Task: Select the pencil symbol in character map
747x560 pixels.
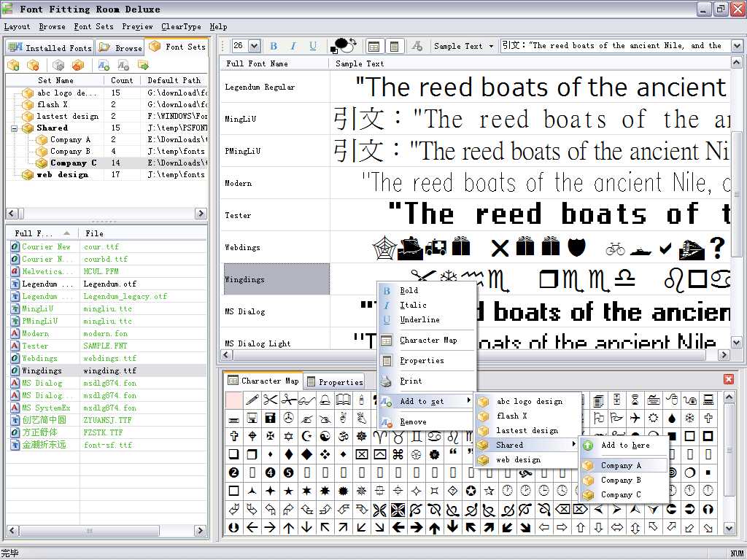Action: click(x=252, y=400)
